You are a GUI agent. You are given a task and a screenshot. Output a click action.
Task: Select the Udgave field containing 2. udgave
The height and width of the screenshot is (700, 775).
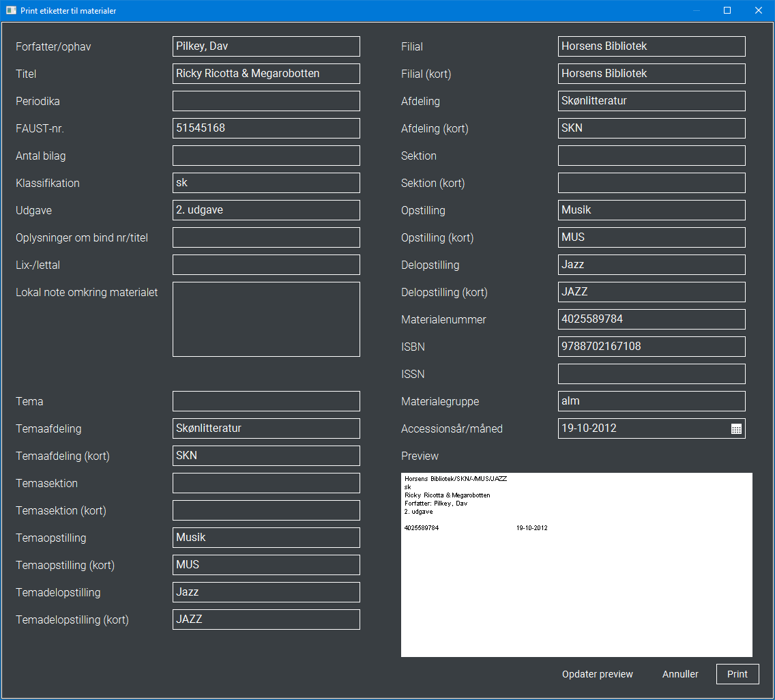[x=266, y=209]
